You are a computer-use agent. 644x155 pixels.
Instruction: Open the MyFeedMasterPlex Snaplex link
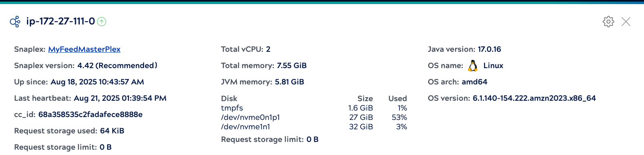point(84,49)
